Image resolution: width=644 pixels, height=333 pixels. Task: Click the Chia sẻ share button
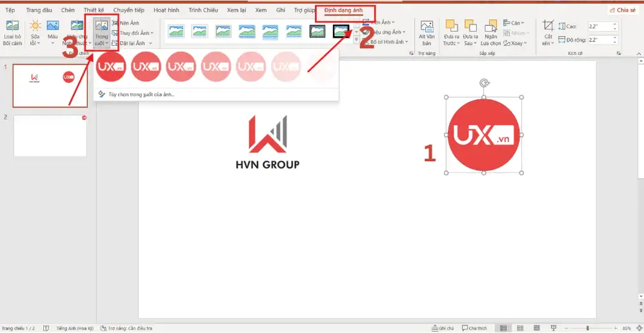(x=623, y=10)
